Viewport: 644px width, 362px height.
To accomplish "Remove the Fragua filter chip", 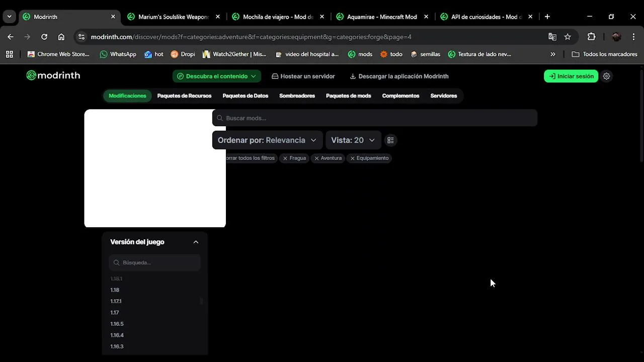I will (x=294, y=158).
